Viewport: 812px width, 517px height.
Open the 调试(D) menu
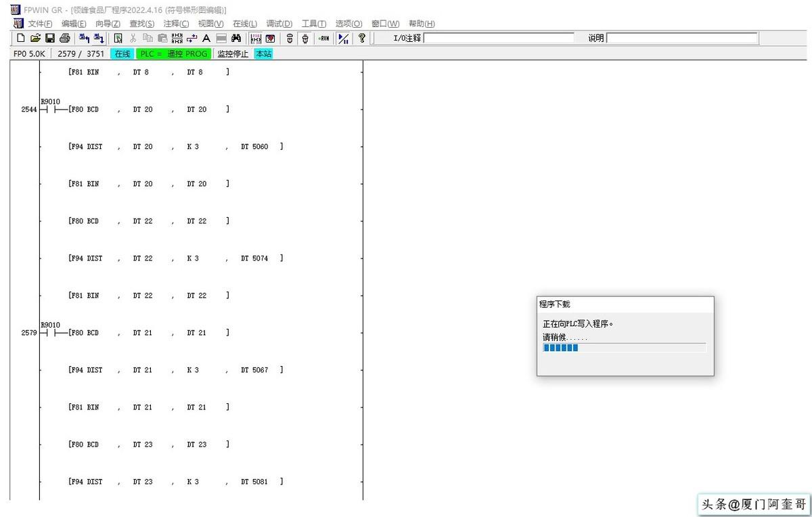(x=279, y=24)
